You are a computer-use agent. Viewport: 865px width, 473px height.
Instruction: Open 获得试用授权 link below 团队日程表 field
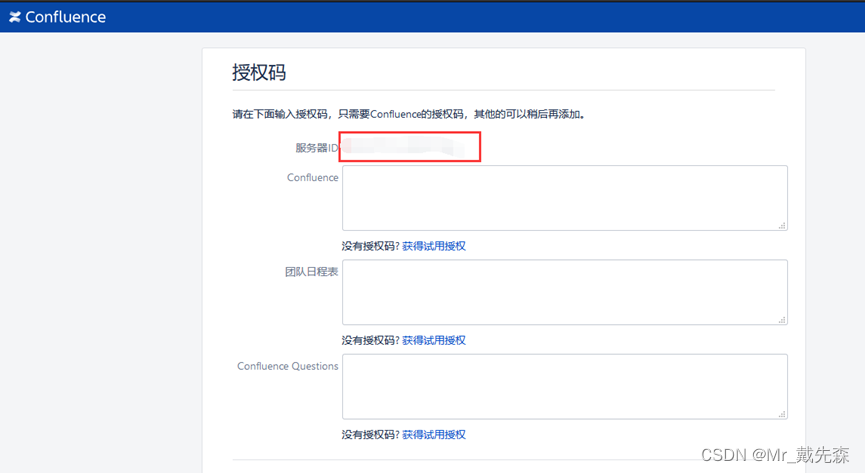point(434,341)
